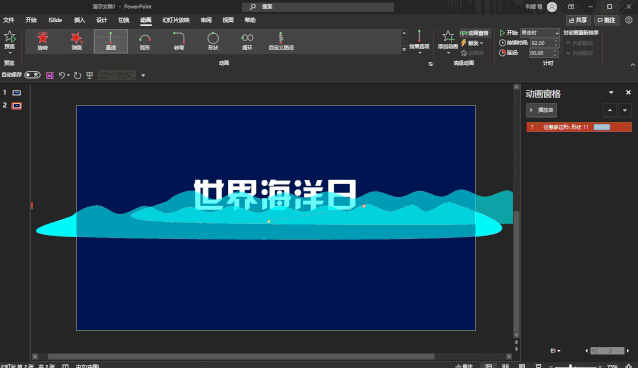Screen dimensions: 638x368
Task: Move animation down with pane arrow
Action: [625, 110]
